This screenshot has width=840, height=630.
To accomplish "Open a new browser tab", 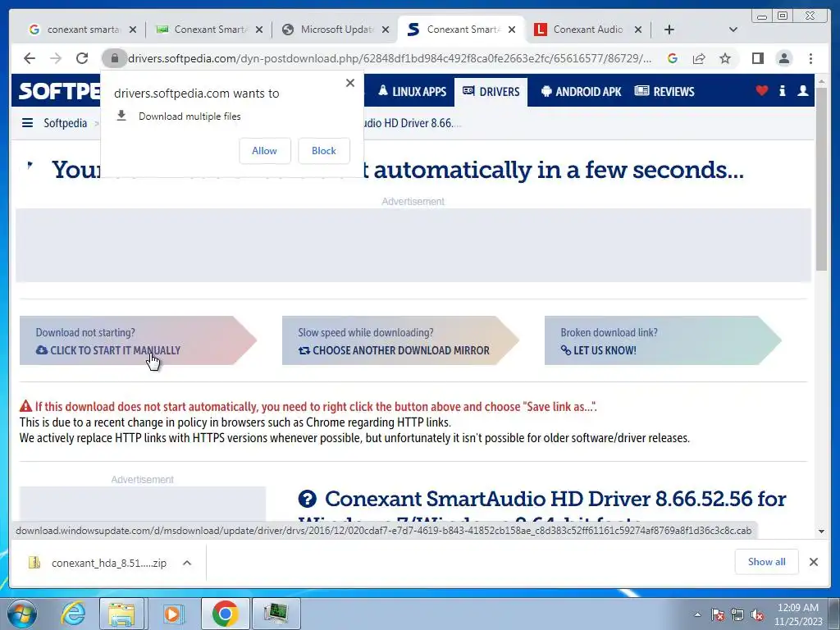I will 669,30.
